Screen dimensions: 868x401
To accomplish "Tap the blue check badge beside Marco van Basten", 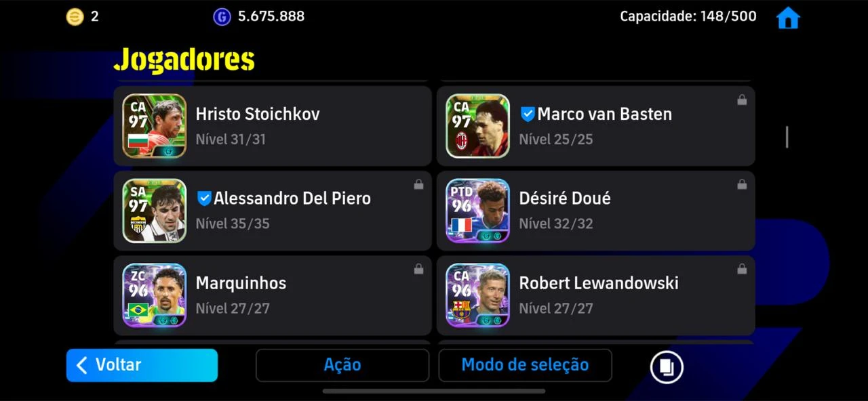I will pyautogui.click(x=528, y=114).
